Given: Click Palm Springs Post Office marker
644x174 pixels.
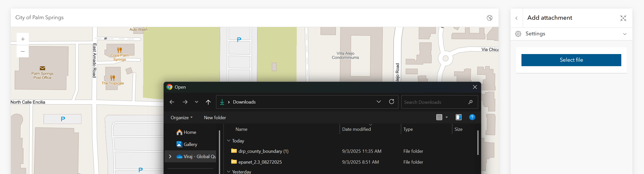Looking at the screenshot, I should click(x=42, y=68).
